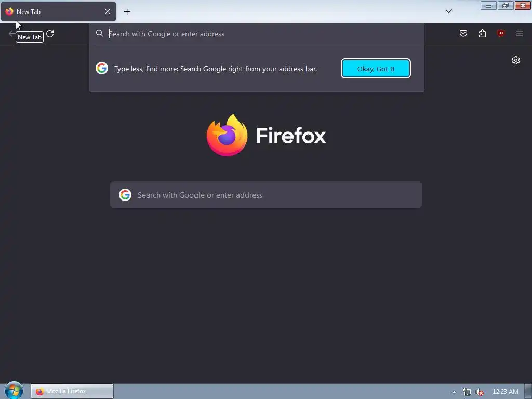Image resolution: width=532 pixels, height=399 pixels.
Task: Show hidden system tray icons arrow
Action: click(x=454, y=392)
